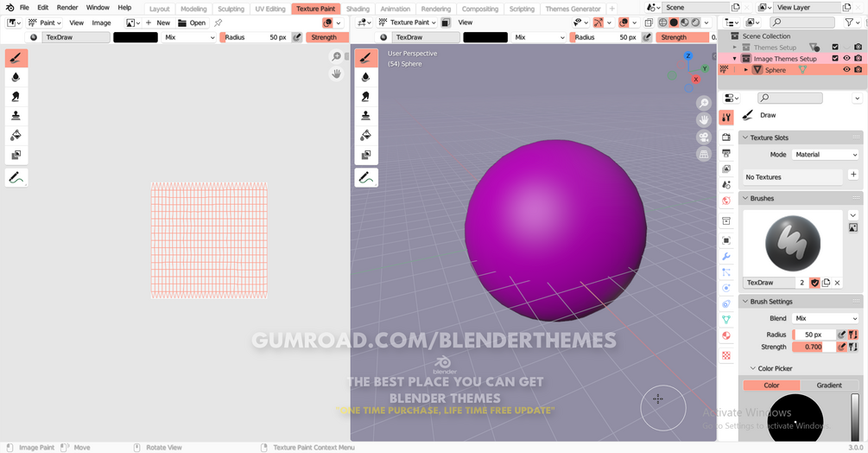
Task: Hide the Sphere object in viewport
Action: click(x=846, y=70)
